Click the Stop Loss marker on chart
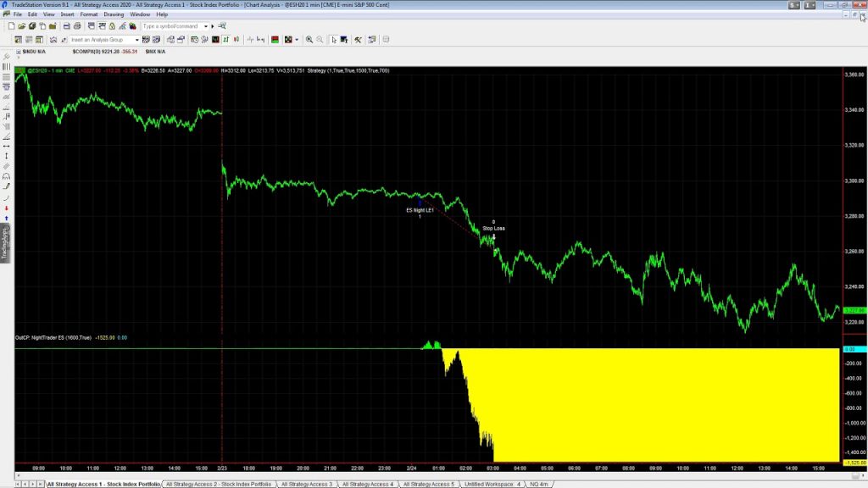868x488 pixels. pos(493,229)
